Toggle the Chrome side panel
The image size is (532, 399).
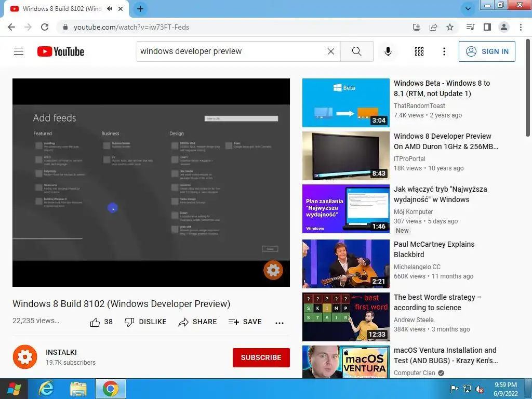click(x=487, y=27)
